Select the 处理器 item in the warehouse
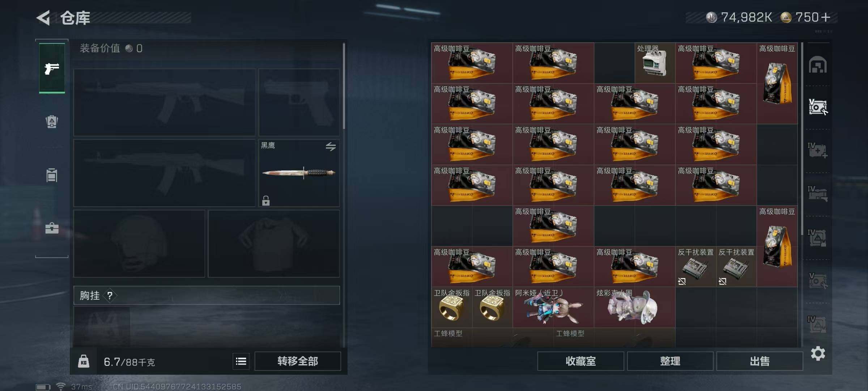The width and height of the screenshot is (868, 391). (x=655, y=63)
